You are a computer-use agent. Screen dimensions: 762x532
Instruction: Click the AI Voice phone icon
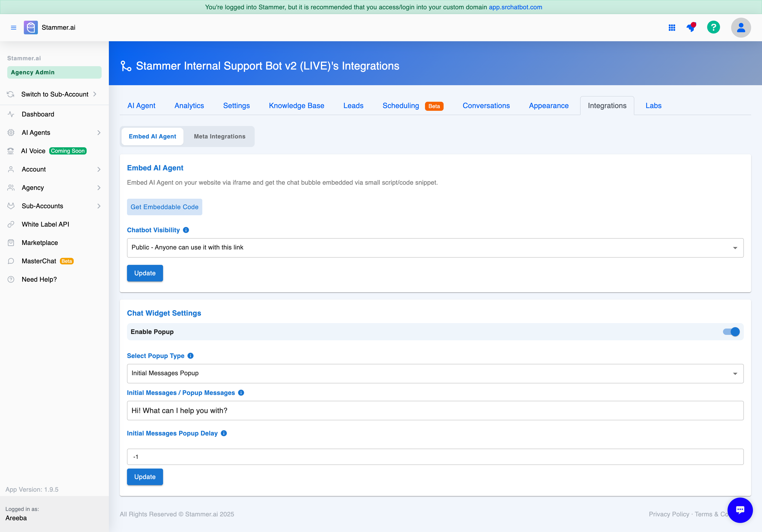pyautogui.click(x=11, y=151)
